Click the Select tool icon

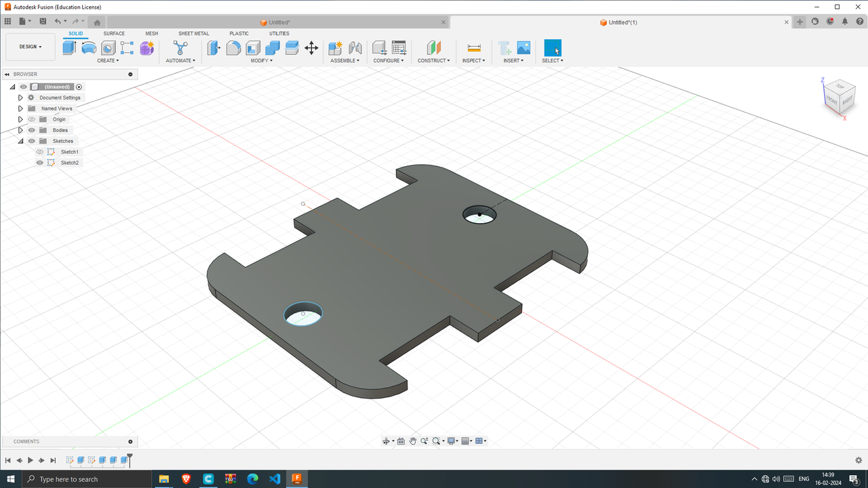[553, 47]
